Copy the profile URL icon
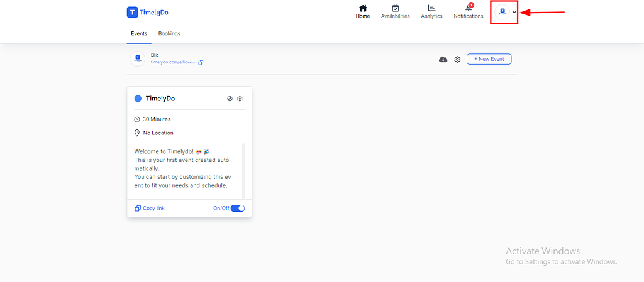 click(201, 63)
